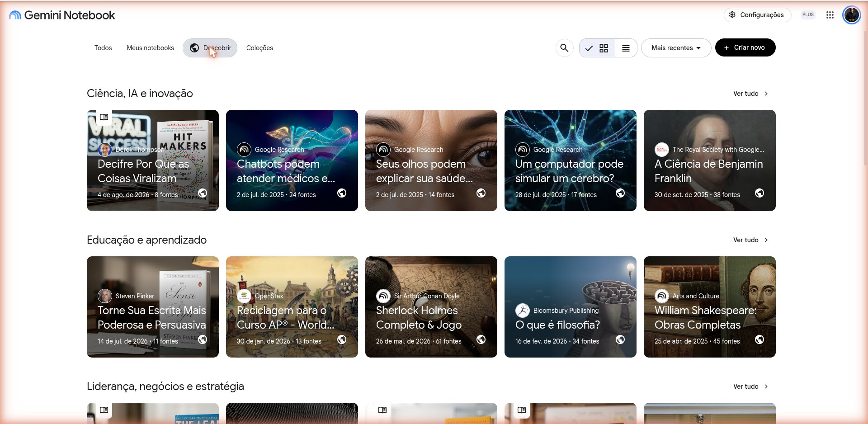The image size is (868, 424).
Task: Click the Arts and Culture source icon
Action: [x=662, y=296]
